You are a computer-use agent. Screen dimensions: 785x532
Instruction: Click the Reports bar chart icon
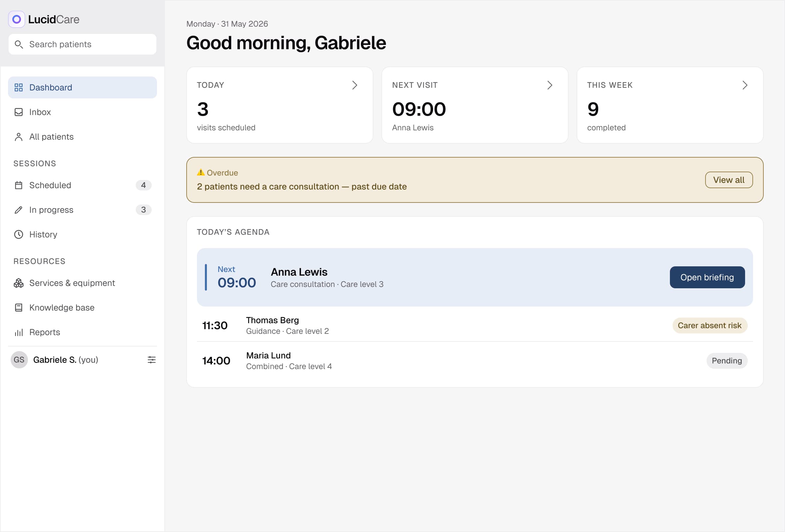click(19, 332)
